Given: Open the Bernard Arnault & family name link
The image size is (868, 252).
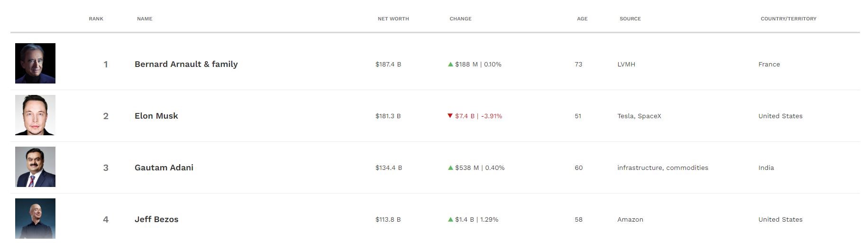Looking at the screenshot, I should click(x=186, y=64).
